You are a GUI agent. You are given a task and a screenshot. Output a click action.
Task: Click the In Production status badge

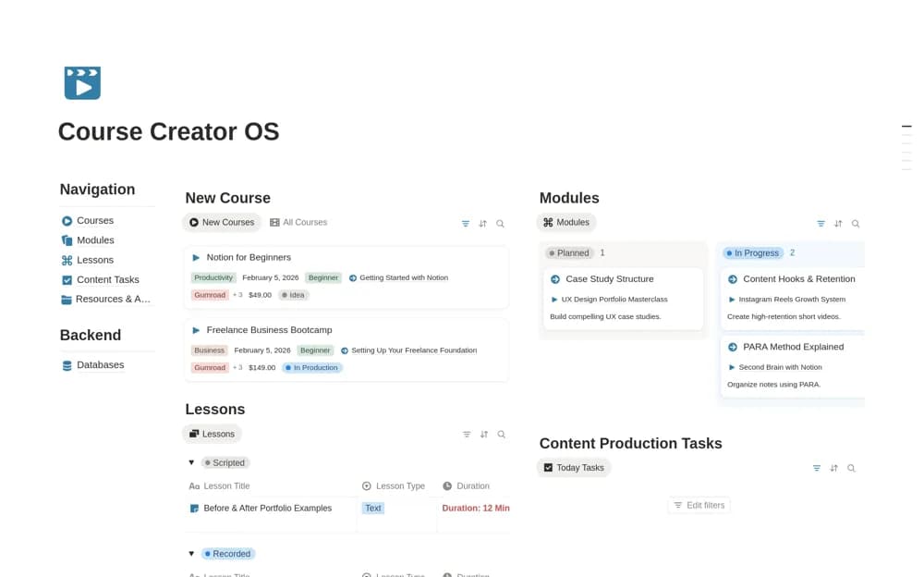(x=312, y=367)
